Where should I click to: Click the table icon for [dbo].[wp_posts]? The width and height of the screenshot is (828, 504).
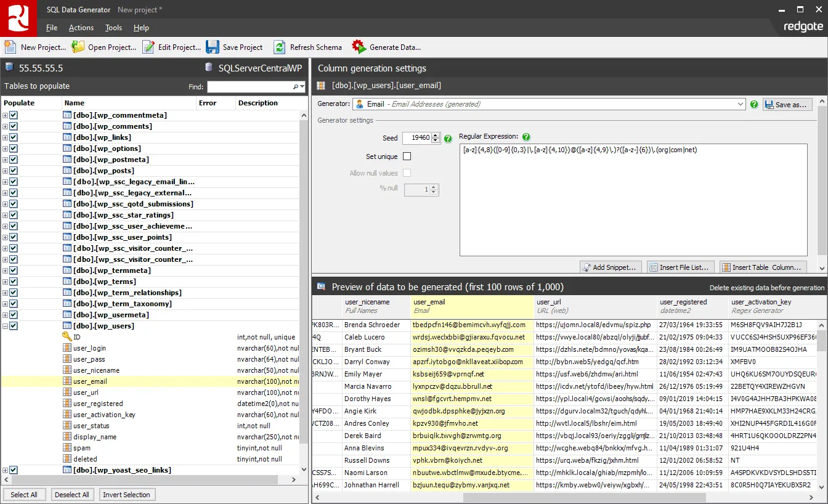tap(67, 171)
